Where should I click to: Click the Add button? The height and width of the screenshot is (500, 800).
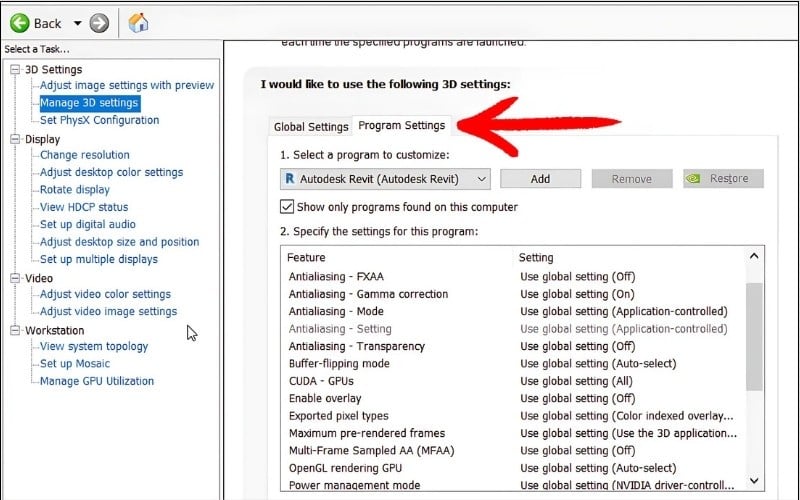[540, 179]
